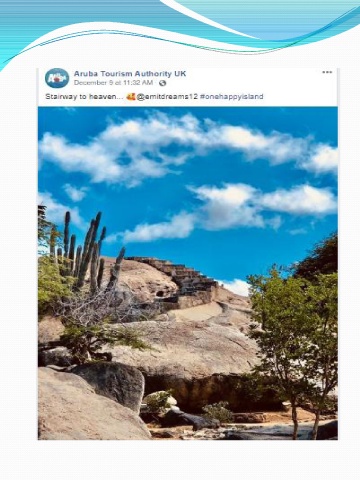Open the #onehappyisland hashtag
Viewport: 360px width, 480px height.
click(232, 97)
